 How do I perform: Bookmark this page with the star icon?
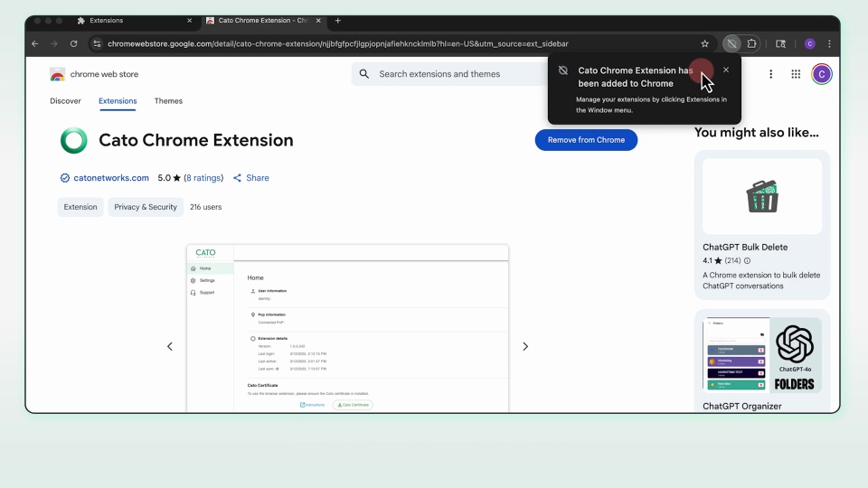pyautogui.click(x=704, y=43)
